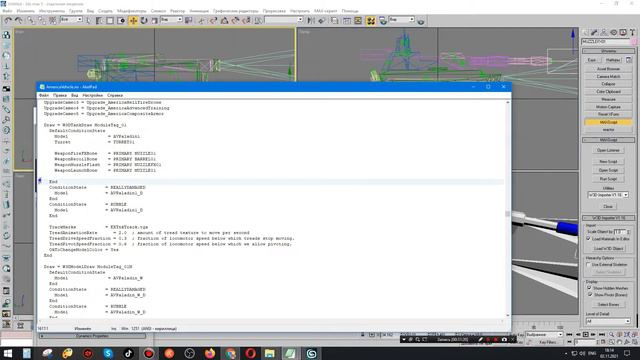Viewport: 640px width, 360px height.
Task: Click the Select Bones button
Action: (x=608, y=304)
